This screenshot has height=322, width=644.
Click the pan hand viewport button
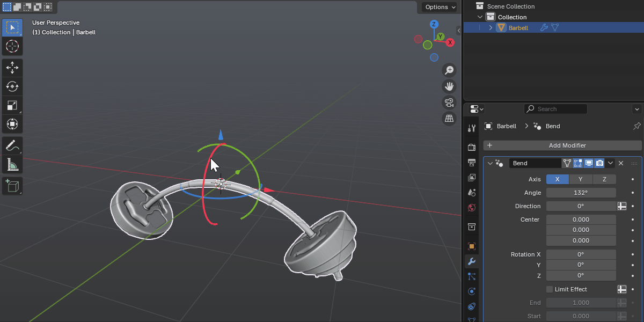pyautogui.click(x=449, y=86)
